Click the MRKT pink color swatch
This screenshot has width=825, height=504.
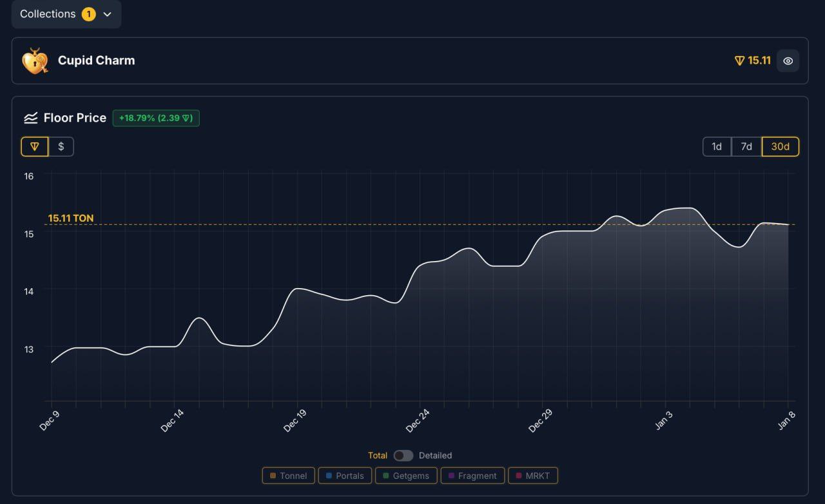pos(518,476)
